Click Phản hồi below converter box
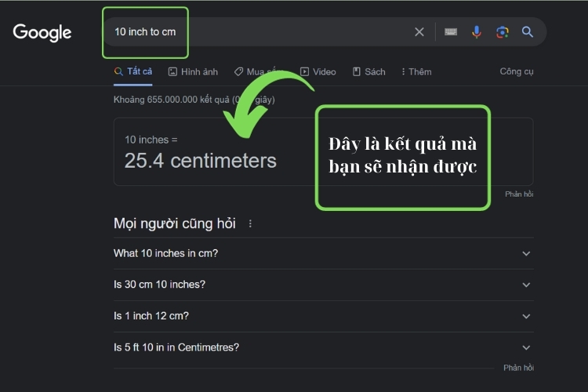This screenshot has height=392, width=588. click(x=519, y=194)
